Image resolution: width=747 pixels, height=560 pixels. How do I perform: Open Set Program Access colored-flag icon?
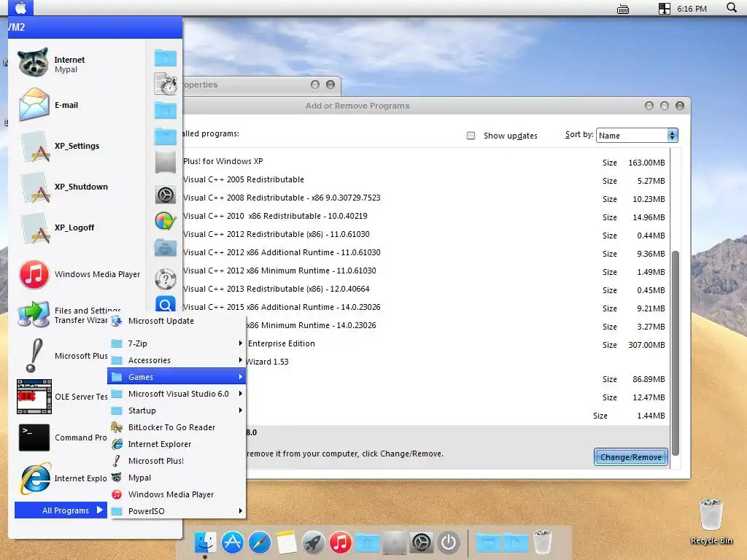166,222
